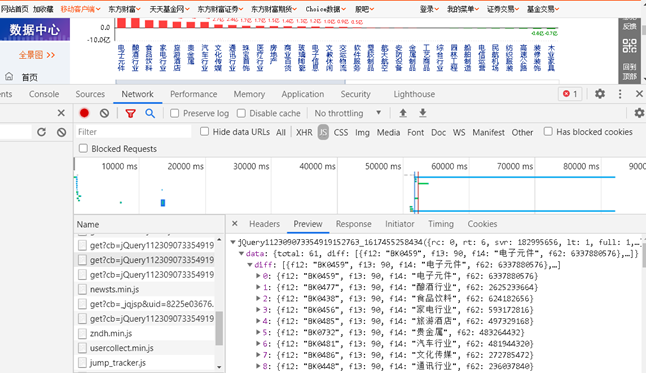Open the Performance panel tab
The height and width of the screenshot is (373, 646).
tap(194, 94)
